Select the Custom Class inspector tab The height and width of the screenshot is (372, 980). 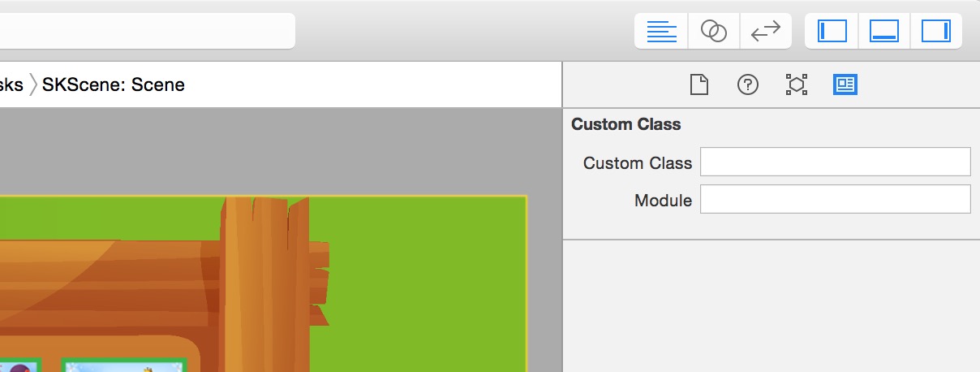pyautogui.click(x=845, y=84)
